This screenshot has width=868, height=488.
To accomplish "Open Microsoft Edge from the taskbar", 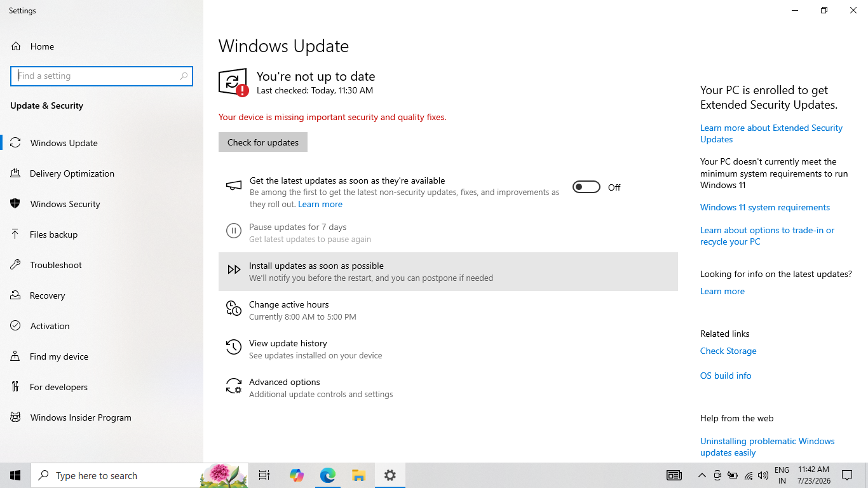I will [328, 475].
